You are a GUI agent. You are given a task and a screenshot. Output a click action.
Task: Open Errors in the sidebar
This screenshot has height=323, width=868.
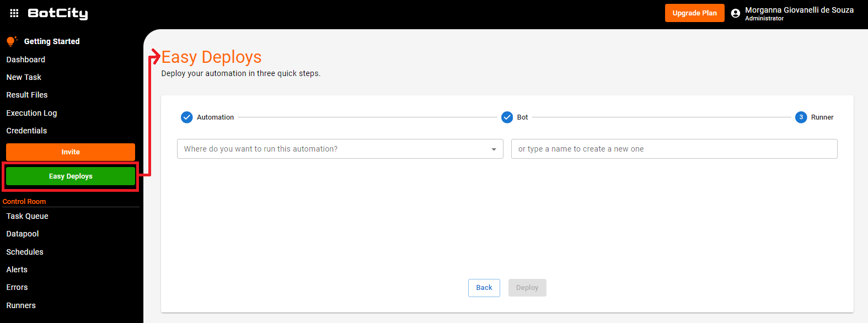coord(17,287)
